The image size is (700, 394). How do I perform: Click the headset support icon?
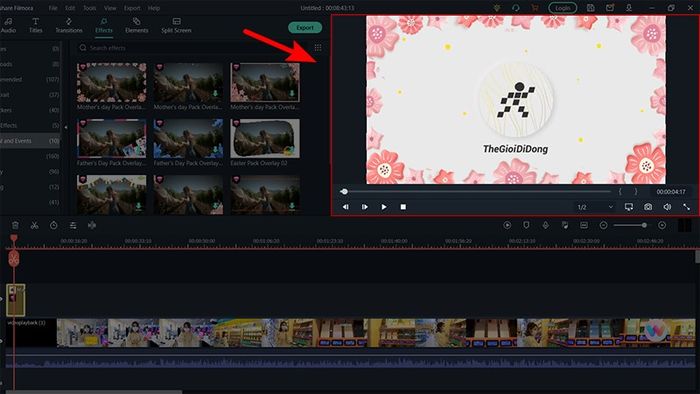[516, 8]
